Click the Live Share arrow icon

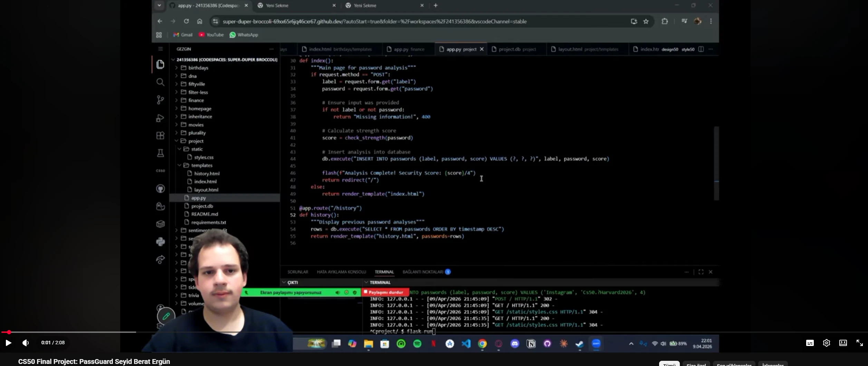(x=160, y=259)
